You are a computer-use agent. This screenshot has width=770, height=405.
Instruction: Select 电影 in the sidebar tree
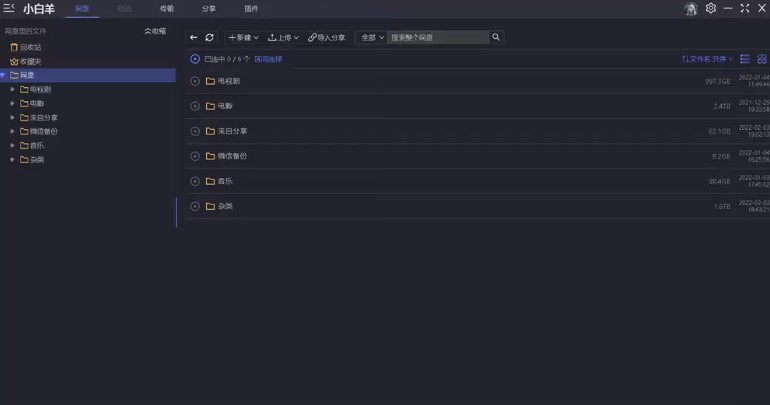tap(37, 104)
